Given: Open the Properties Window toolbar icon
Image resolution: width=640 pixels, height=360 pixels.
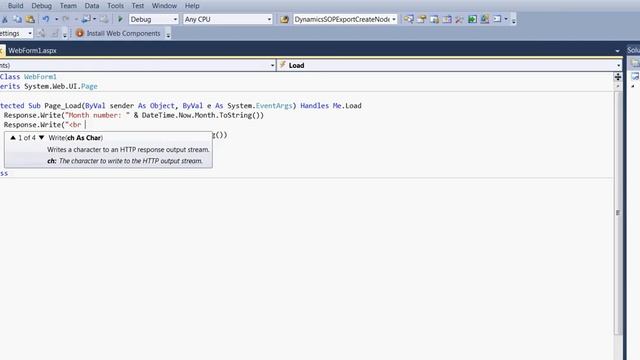Looking at the screenshot, I should pos(422,19).
